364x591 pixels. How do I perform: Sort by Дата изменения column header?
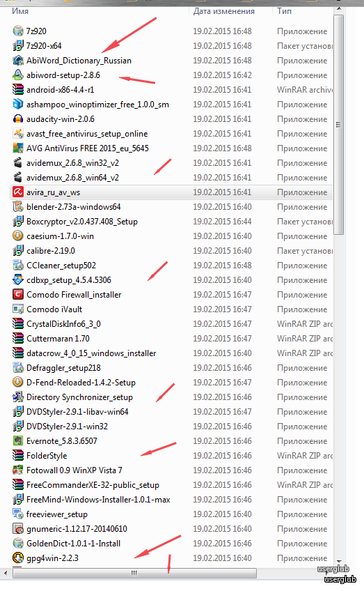(224, 11)
